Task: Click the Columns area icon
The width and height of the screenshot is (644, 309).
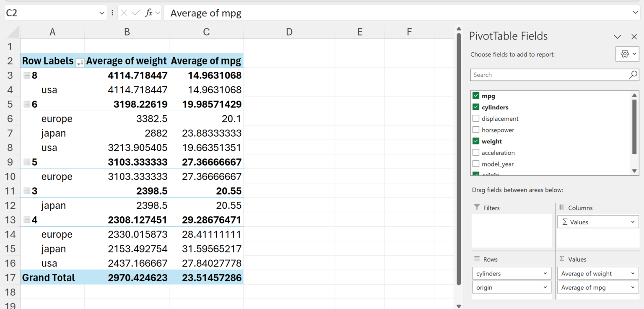Action: [562, 208]
